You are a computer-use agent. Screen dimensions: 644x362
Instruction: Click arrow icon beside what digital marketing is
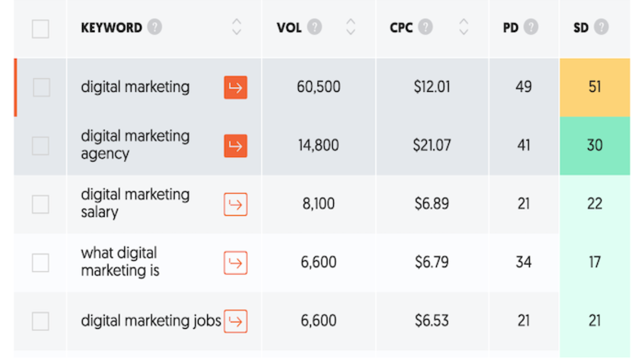click(x=236, y=263)
